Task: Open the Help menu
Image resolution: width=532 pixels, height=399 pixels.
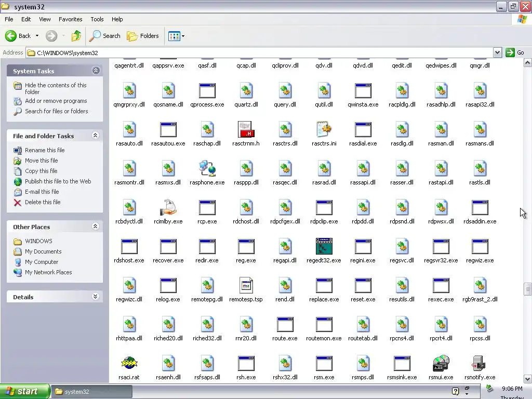Action: click(117, 19)
